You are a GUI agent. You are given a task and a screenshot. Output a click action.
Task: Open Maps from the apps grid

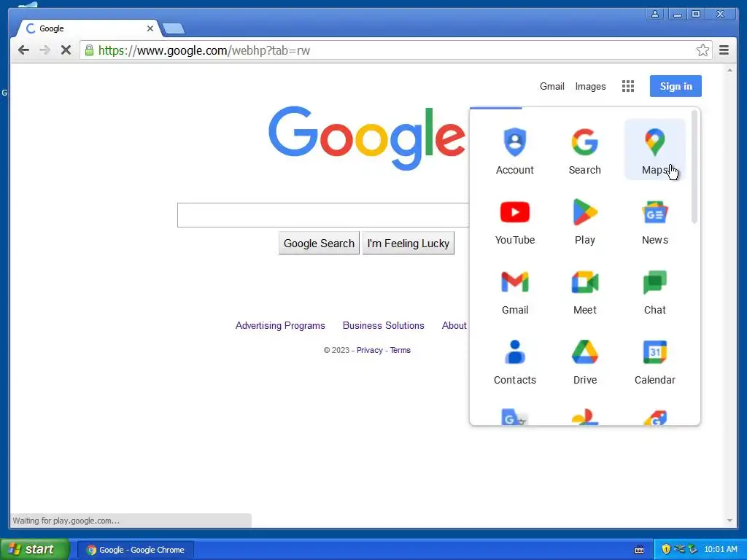point(654,149)
